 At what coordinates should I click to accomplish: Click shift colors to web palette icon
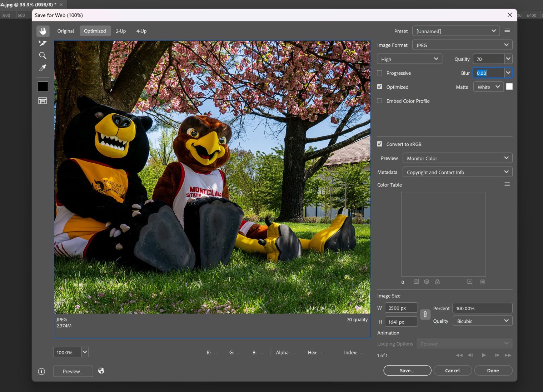[427, 282]
